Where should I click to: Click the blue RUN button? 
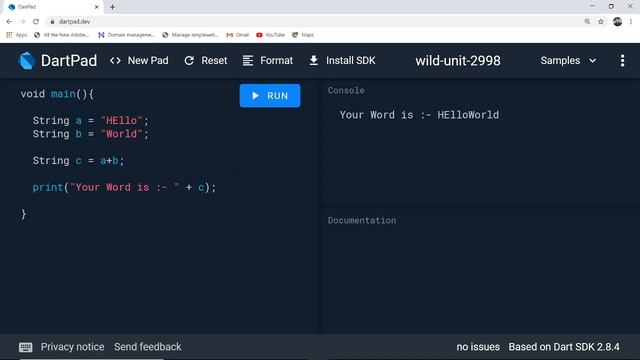(270, 96)
